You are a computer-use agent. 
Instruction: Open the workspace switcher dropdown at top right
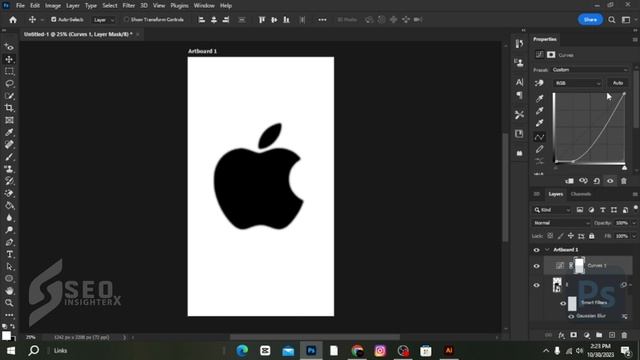coord(627,20)
